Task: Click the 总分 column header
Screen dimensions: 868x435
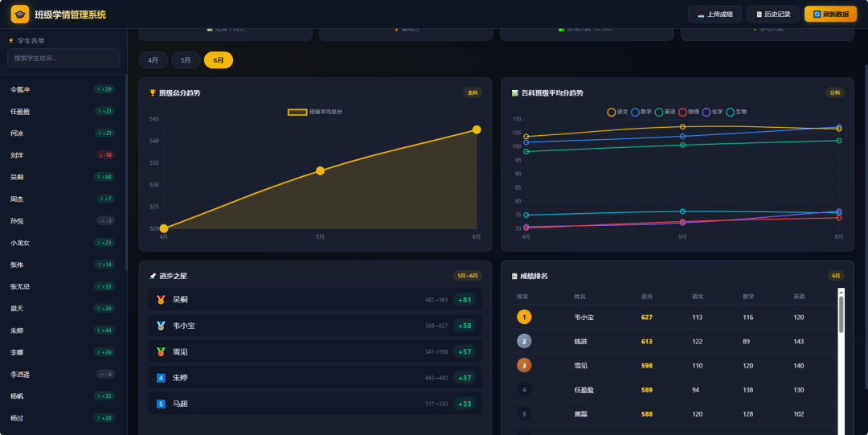Action: pyautogui.click(x=646, y=297)
